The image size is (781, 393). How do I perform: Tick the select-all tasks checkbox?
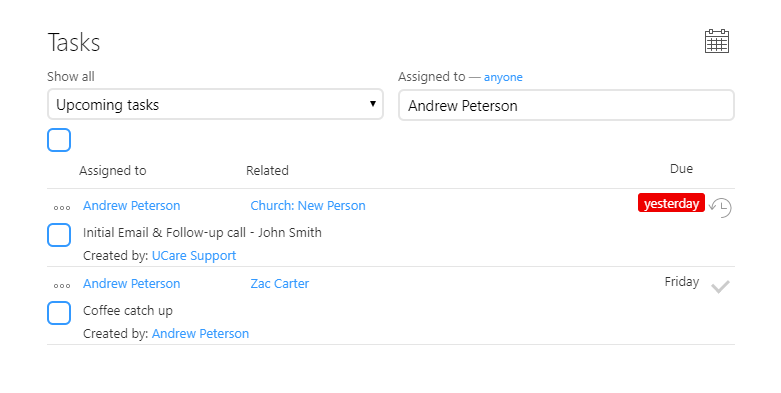coord(59,140)
